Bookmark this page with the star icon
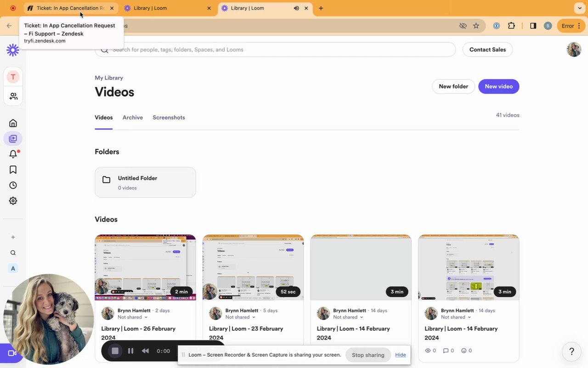This screenshot has height=368, width=588. point(476,26)
